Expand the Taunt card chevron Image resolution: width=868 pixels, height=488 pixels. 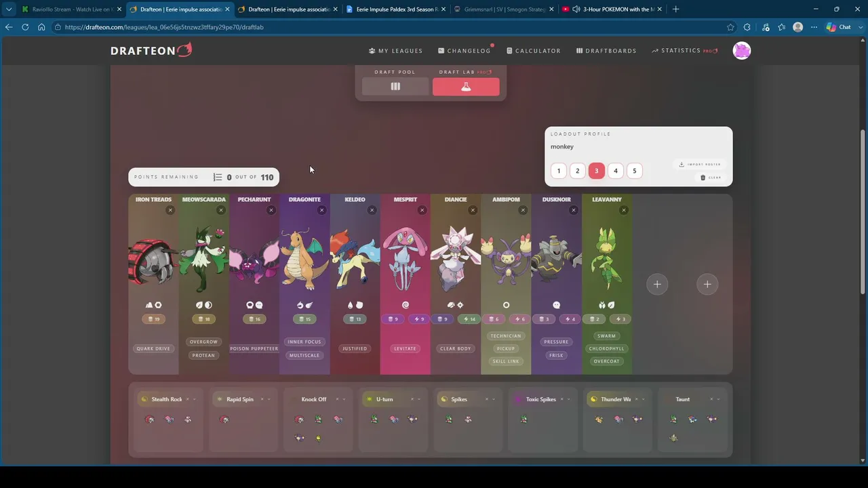coord(718,399)
